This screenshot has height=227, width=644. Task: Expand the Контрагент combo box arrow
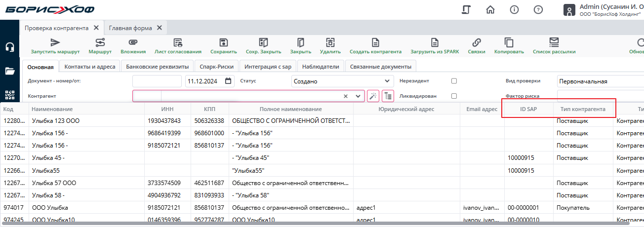pyautogui.click(x=358, y=96)
